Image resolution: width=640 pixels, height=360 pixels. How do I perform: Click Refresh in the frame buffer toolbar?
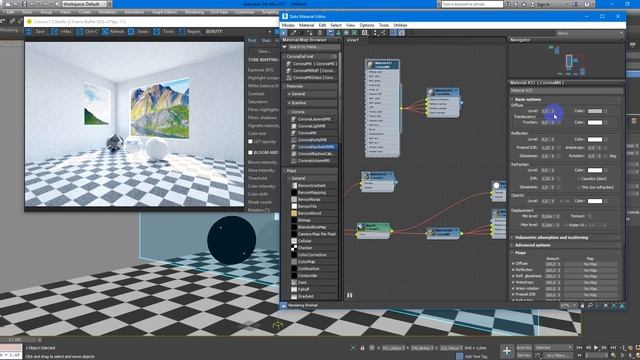tap(113, 31)
